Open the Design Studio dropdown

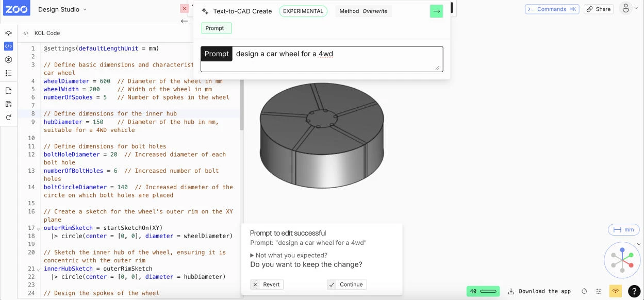[62, 9]
